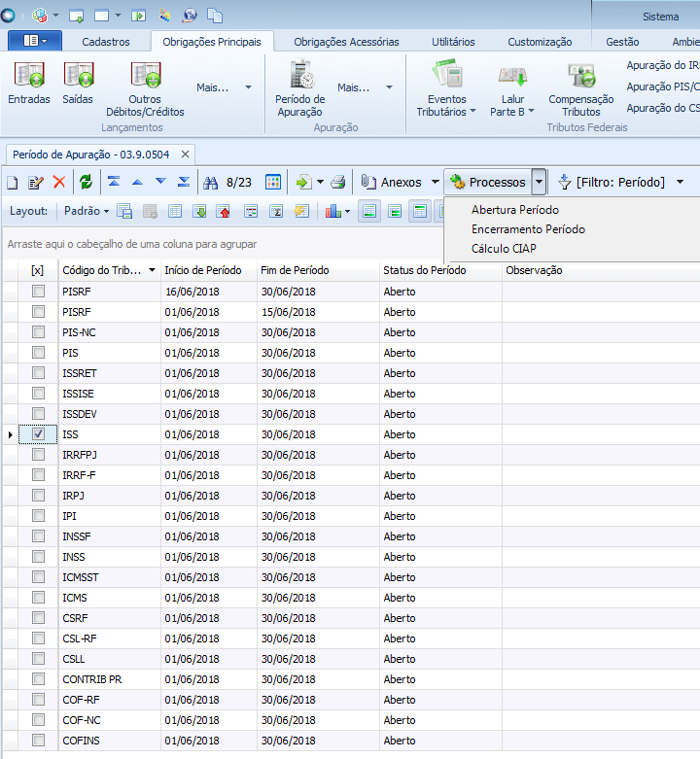700x759 pixels.
Task: Expand Mais... in Apuração group
Action: click(x=389, y=87)
